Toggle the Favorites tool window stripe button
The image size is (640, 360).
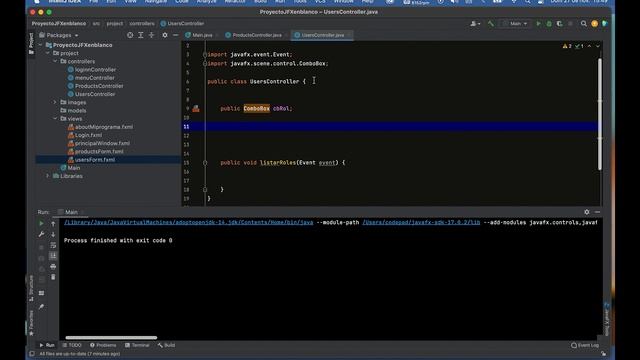pos(31,322)
